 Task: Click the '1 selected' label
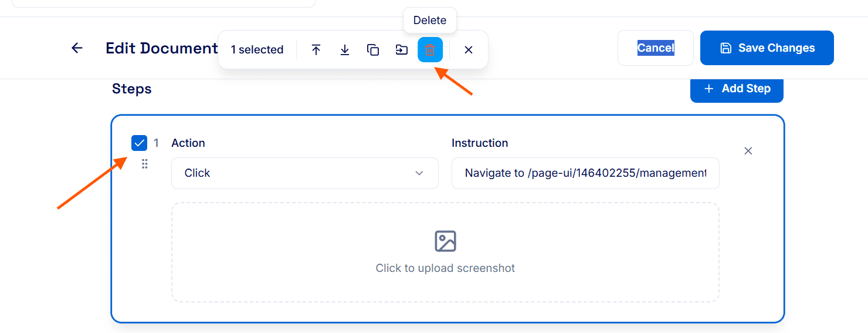[x=257, y=50]
